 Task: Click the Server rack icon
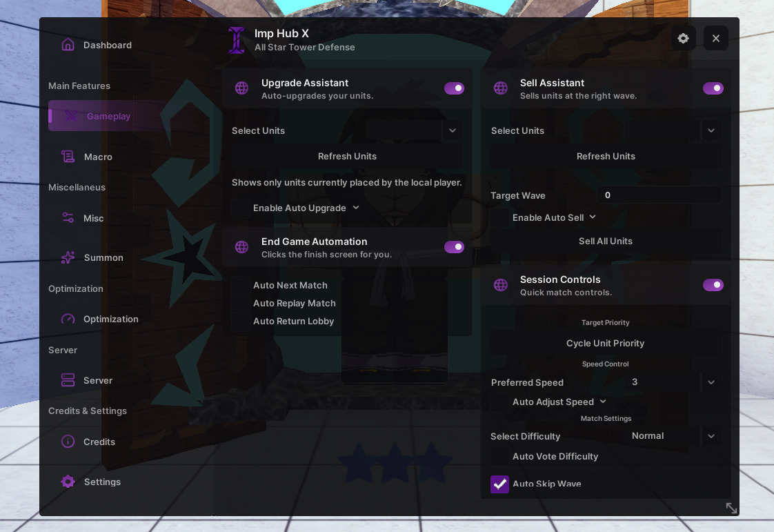(68, 380)
